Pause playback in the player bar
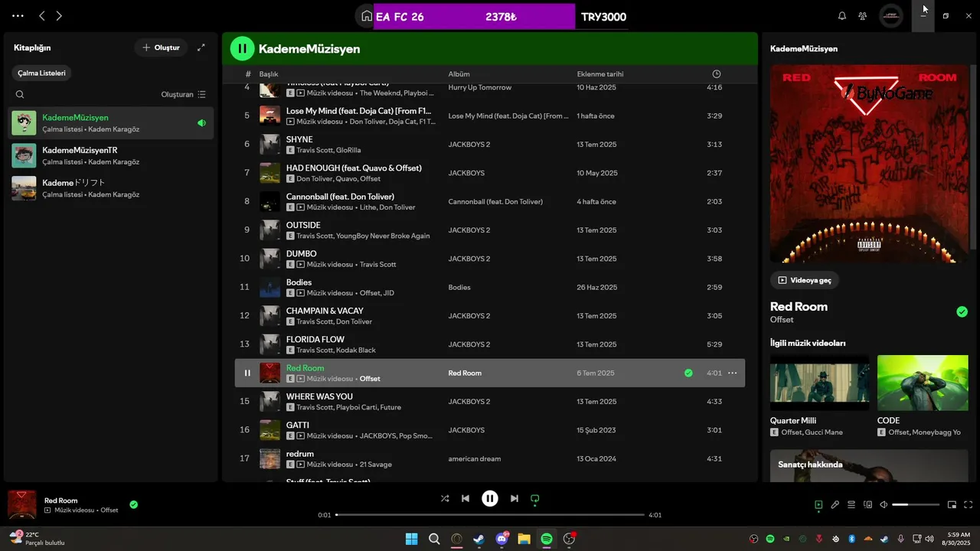This screenshot has height=551, width=980. point(490,498)
